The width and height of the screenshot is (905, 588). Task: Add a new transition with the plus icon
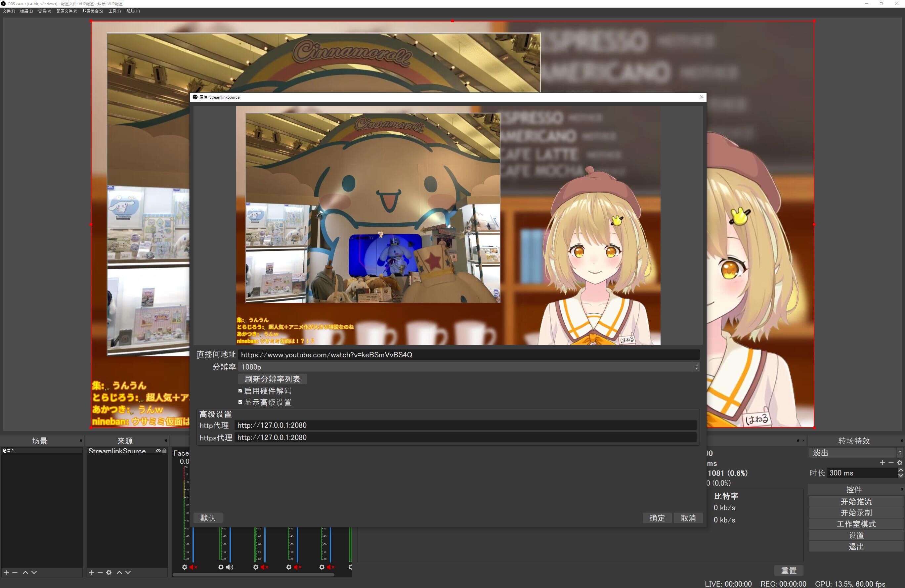883,463
